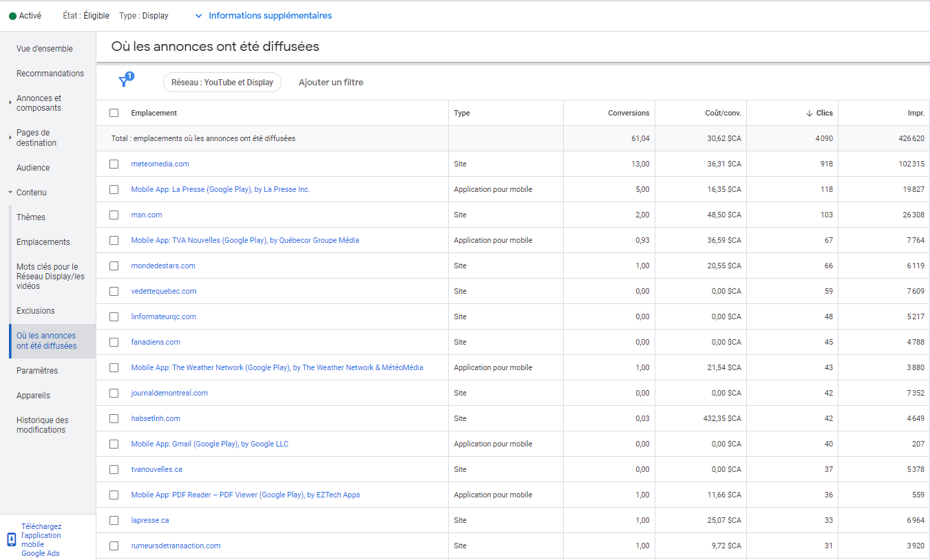Click Ajouter un filtre
930x560 pixels.
pyautogui.click(x=331, y=83)
